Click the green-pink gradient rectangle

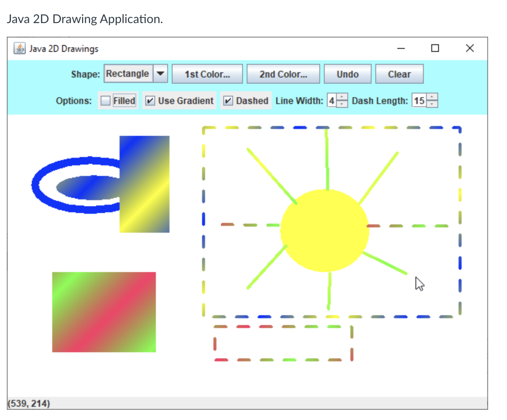(x=104, y=312)
